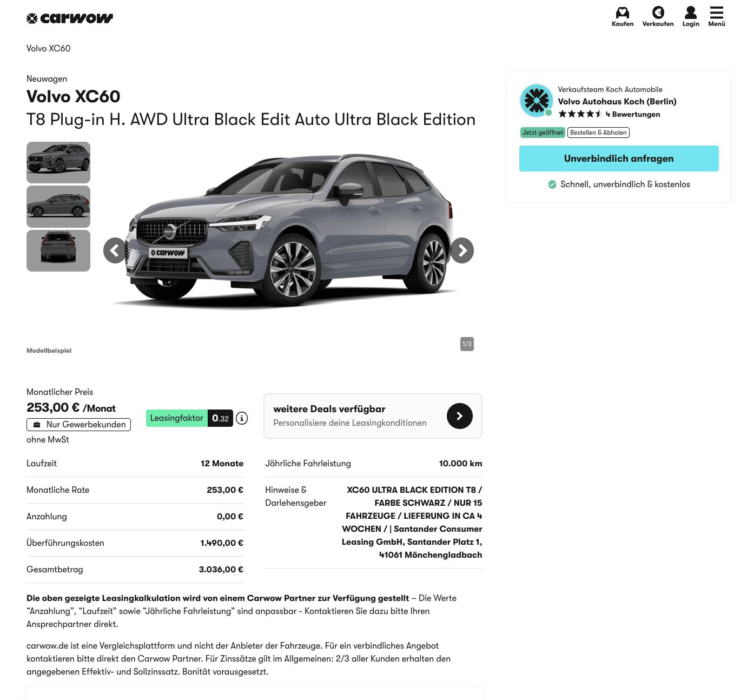Open weitere Deals arrow button

(460, 416)
